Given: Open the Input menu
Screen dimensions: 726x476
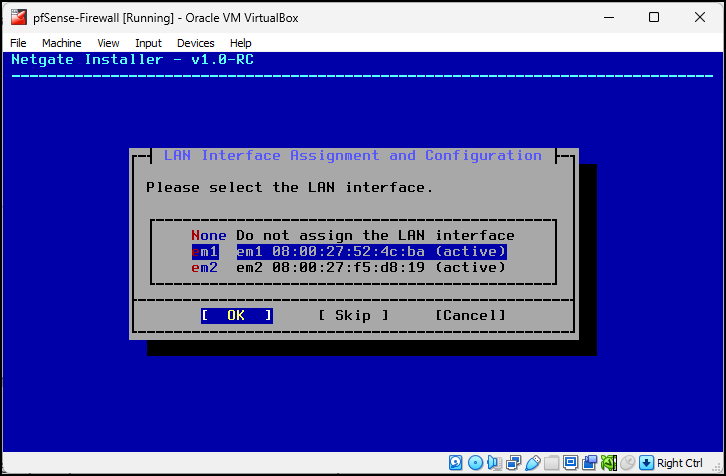Looking at the screenshot, I should click(x=148, y=43).
